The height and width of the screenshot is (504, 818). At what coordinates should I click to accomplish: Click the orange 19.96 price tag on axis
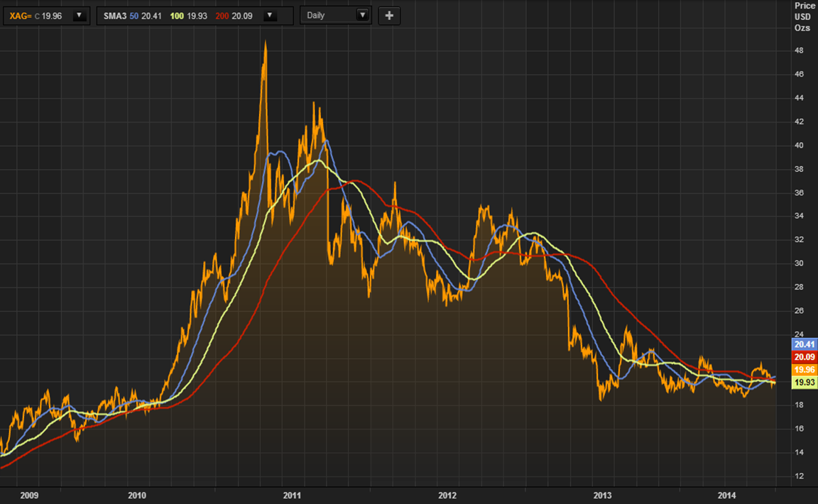[x=805, y=369]
